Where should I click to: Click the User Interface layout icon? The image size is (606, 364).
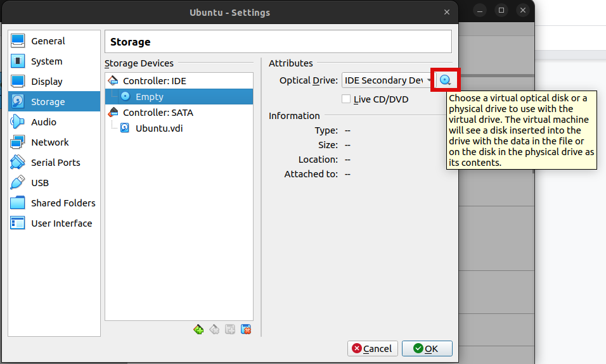tap(18, 223)
